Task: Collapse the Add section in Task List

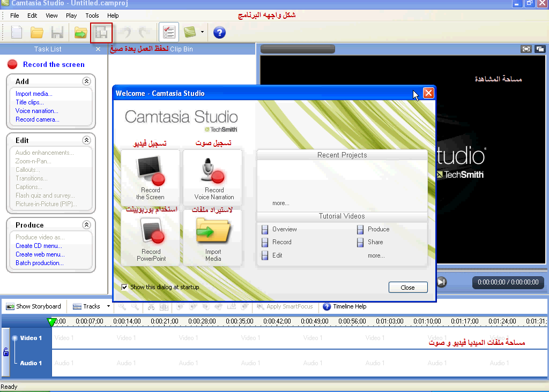Action: [86, 81]
